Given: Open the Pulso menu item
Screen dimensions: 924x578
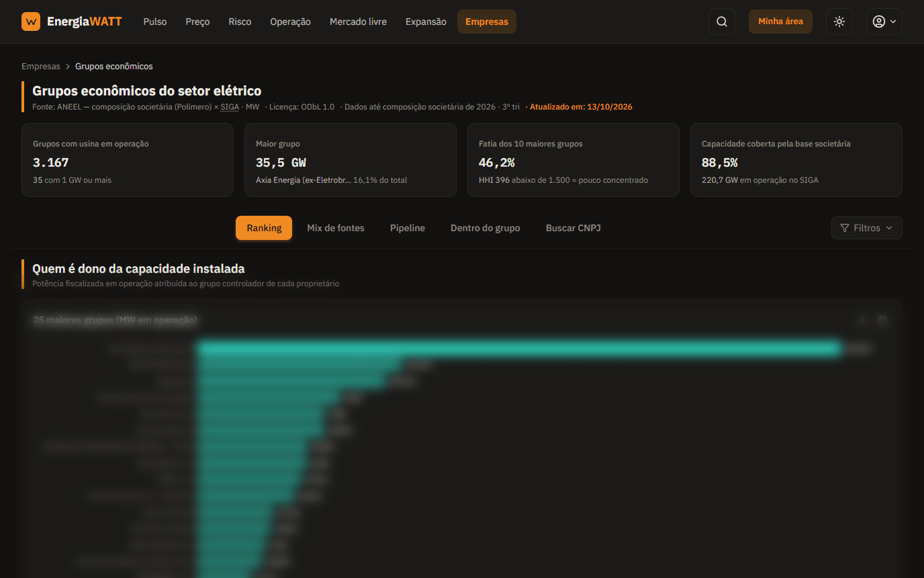Looking at the screenshot, I should coord(155,22).
